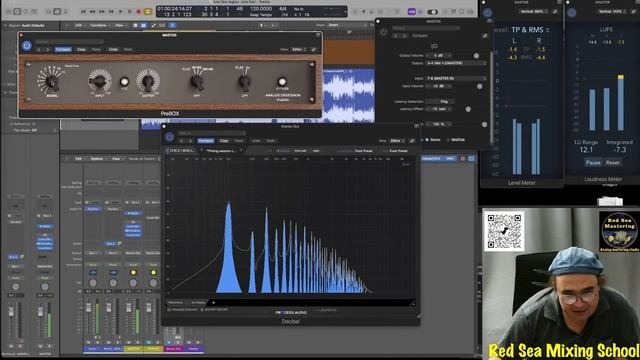Image resolution: width=640 pixels, height=360 pixels.
Task: Open Level Meter view size Vertical dropdown
Action: 534,11
